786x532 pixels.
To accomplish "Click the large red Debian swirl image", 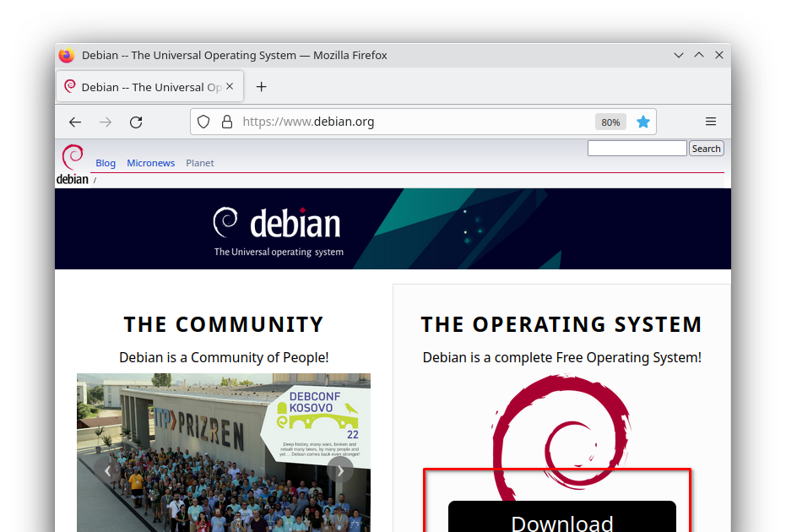I will click(x=562, y=437).
